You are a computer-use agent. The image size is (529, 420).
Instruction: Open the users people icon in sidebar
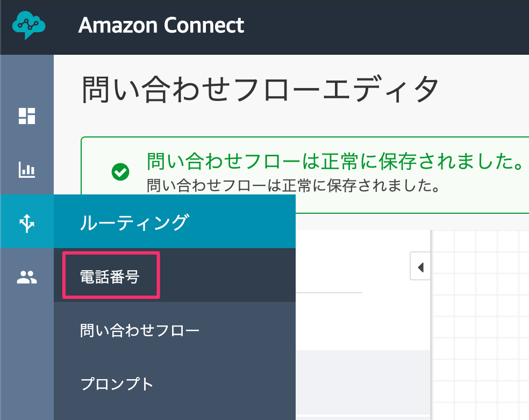point(27,277)
